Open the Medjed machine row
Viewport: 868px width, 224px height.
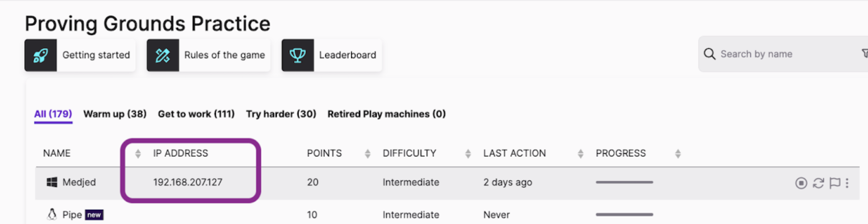tap(447, 183)
